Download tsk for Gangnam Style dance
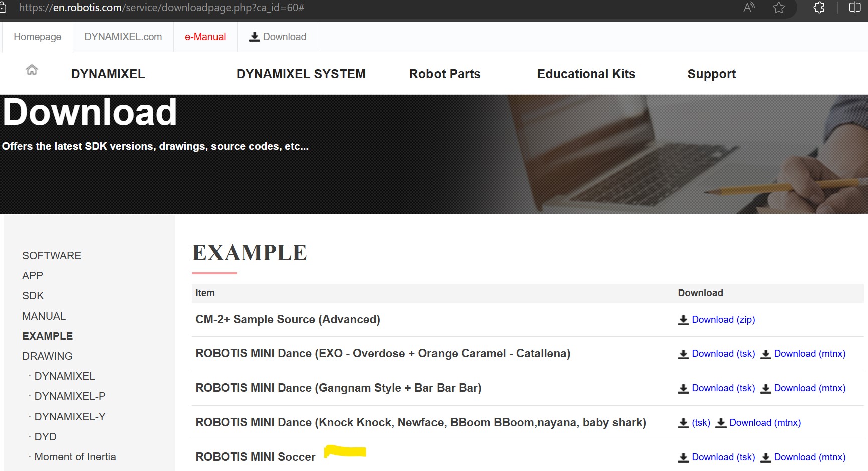868x471 pixels. click(723, 388)
